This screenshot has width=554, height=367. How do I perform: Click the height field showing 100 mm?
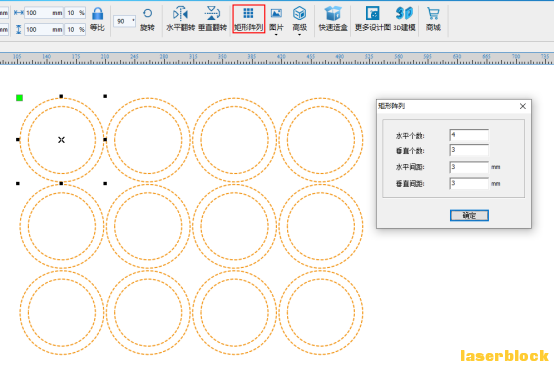tap(44, 29)
